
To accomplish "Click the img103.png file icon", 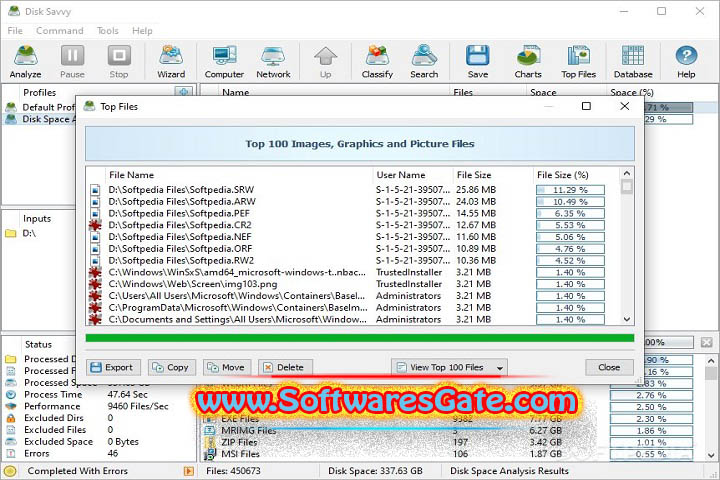I will point(95,284).
